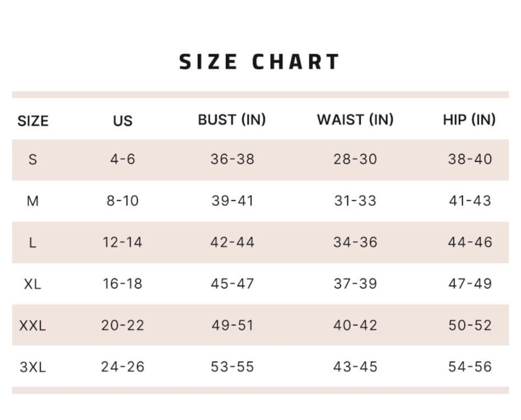Click the XXL size row label
521x420 pixels.
(x=33, y=325)
